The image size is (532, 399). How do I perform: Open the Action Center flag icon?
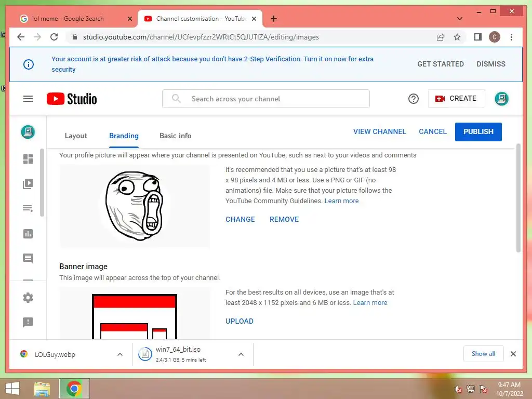pos(483,389)
